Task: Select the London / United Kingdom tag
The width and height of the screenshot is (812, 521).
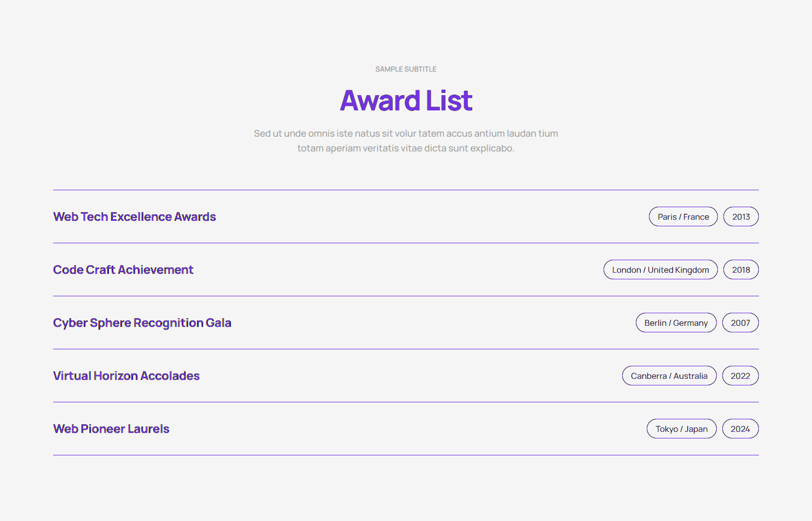Action: [x=660, y=270]
